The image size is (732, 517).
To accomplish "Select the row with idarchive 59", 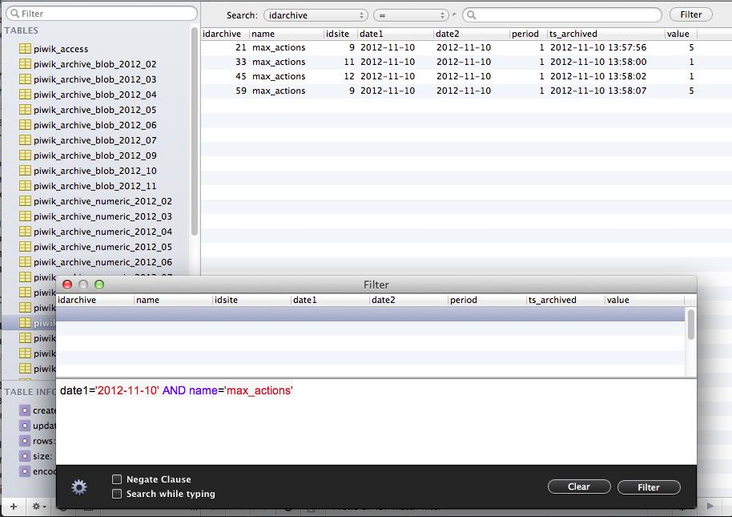I will [466, 91].
